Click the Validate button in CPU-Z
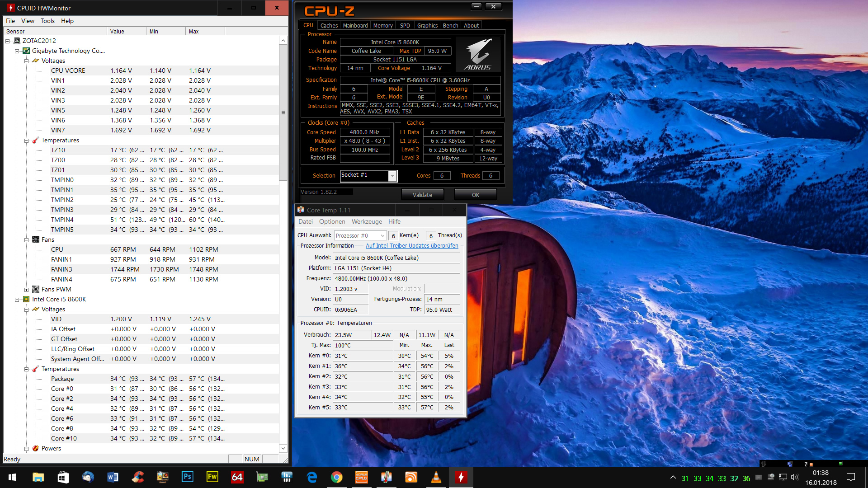The image size is (868, 488). 422,195
